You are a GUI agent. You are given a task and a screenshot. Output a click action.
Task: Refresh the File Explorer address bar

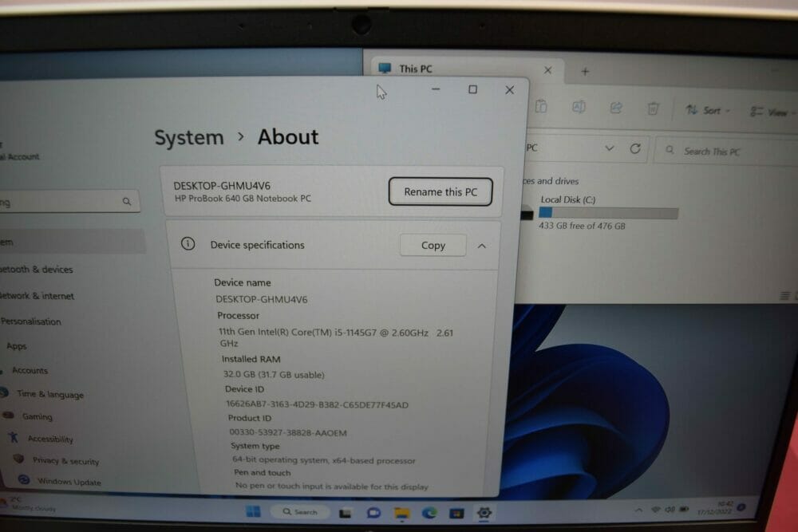(x=635, y=148)
